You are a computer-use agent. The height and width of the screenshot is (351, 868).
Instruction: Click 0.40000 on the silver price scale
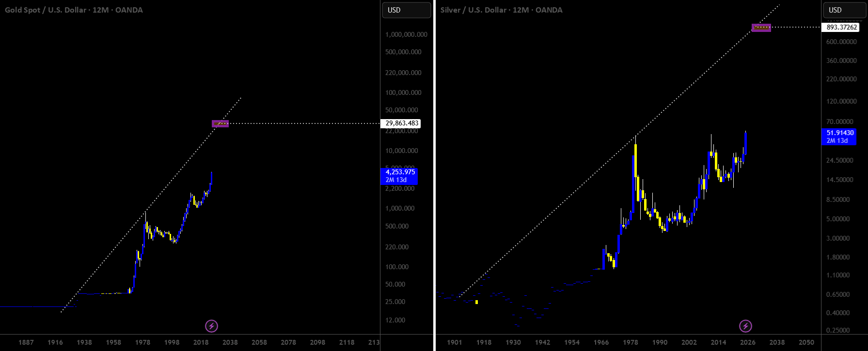(x=838, y=313)
